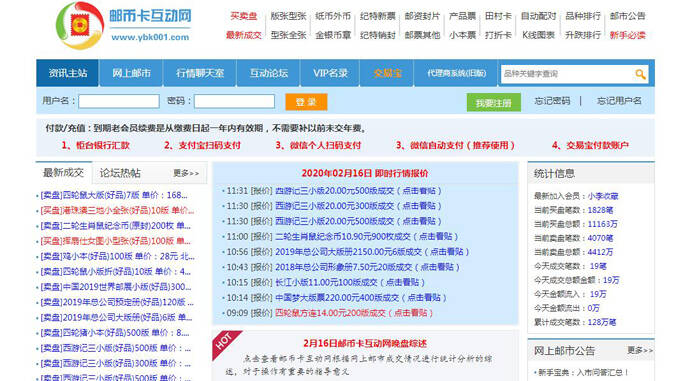Open the 忘记密码 link
The height and width of the screenshot is (381, 690).
[x=552, y=101]
